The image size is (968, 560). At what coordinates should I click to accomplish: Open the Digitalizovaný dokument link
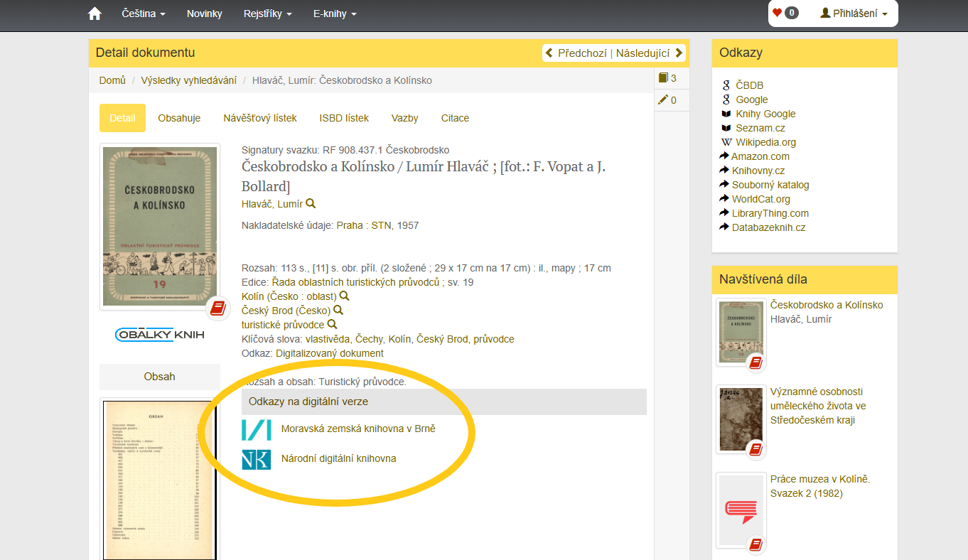point(329,353)
